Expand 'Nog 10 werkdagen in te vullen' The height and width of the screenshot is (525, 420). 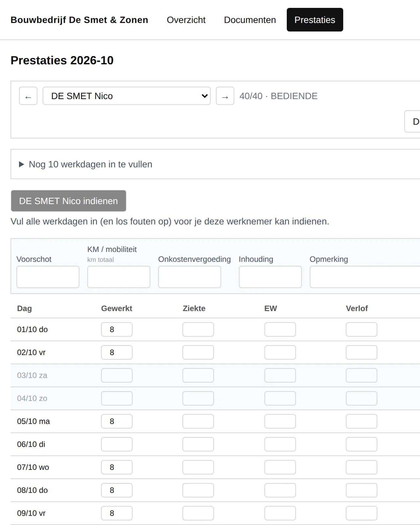click(x=86, y=164)
